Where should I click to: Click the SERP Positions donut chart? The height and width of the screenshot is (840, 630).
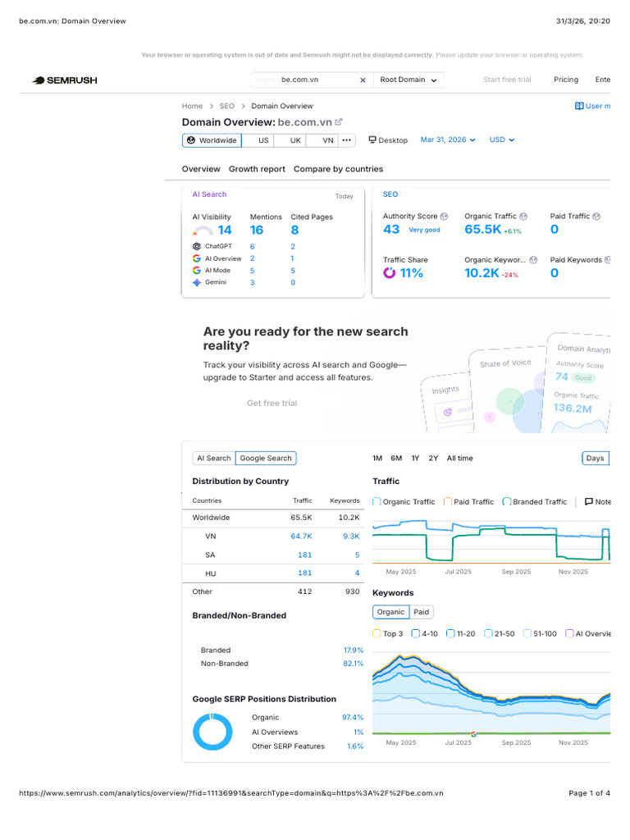(x=212, y=732)
